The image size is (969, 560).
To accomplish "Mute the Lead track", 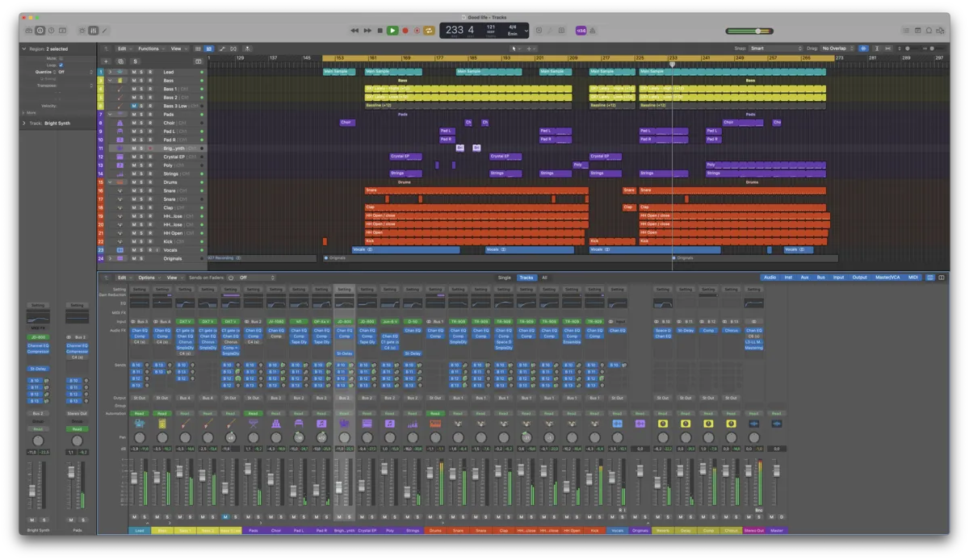I will (134, 72).
